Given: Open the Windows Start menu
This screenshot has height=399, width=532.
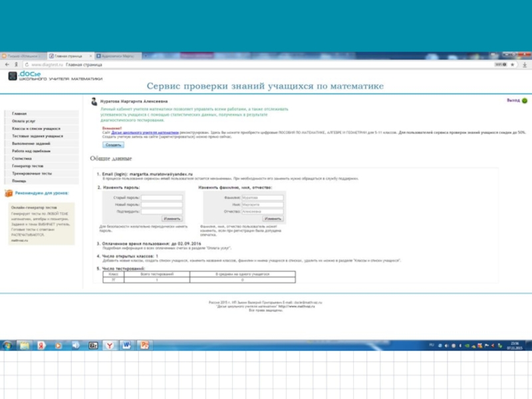Looking at the screenshot, I should (x=7, y=345).
